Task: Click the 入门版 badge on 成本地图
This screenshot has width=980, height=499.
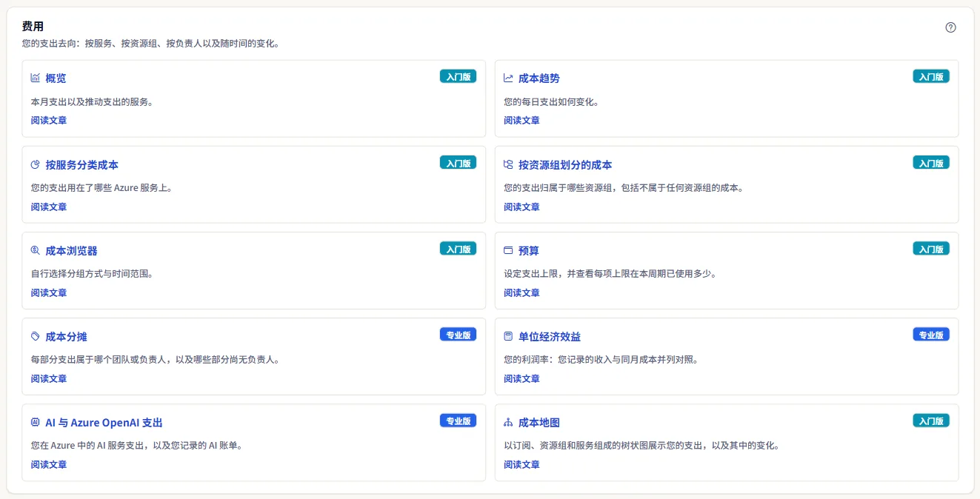Action: (x=931, y=421)
